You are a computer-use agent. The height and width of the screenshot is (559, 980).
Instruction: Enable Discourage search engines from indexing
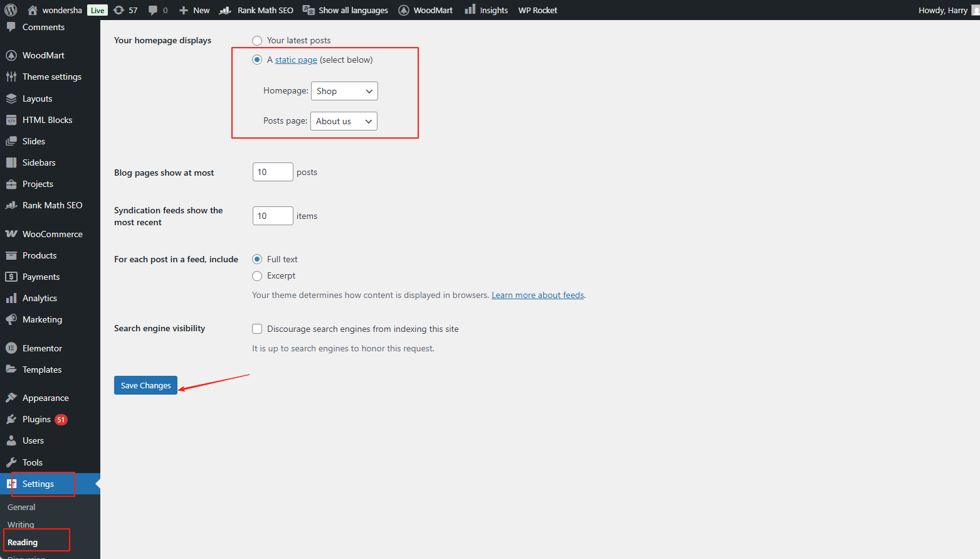tap(257, 328)
